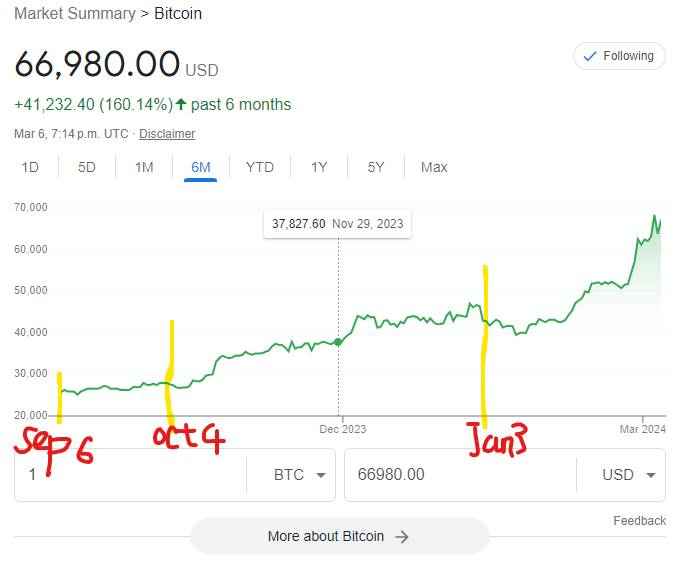Screen dimensions: 700x562
Task: Toggle the Following button
Action: pyautogui.click(x=619, y=56)
